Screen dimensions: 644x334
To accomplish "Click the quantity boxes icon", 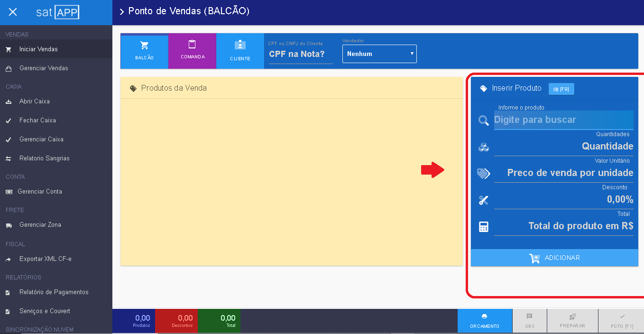I will click(483, 147).
